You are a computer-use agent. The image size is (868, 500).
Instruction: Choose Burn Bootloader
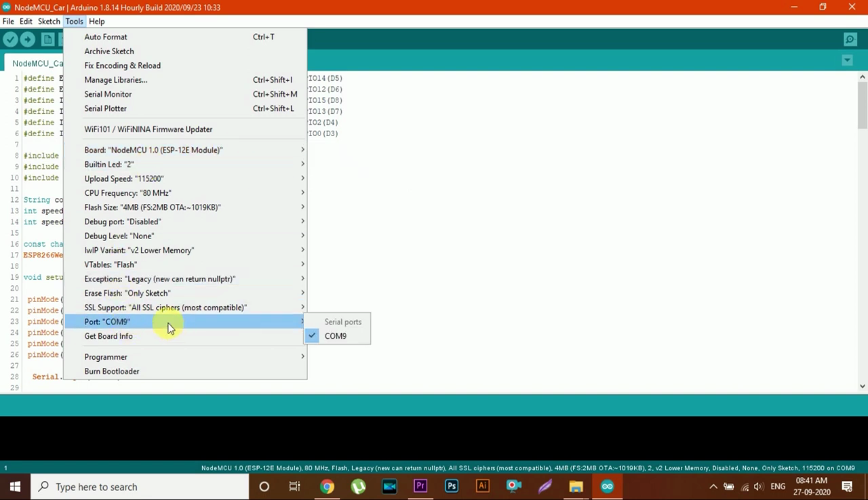[x=185, y=371]
